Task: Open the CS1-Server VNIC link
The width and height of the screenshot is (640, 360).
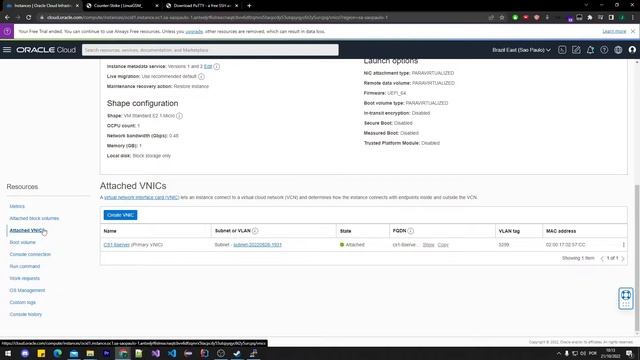Action: (x=117, y=245)
